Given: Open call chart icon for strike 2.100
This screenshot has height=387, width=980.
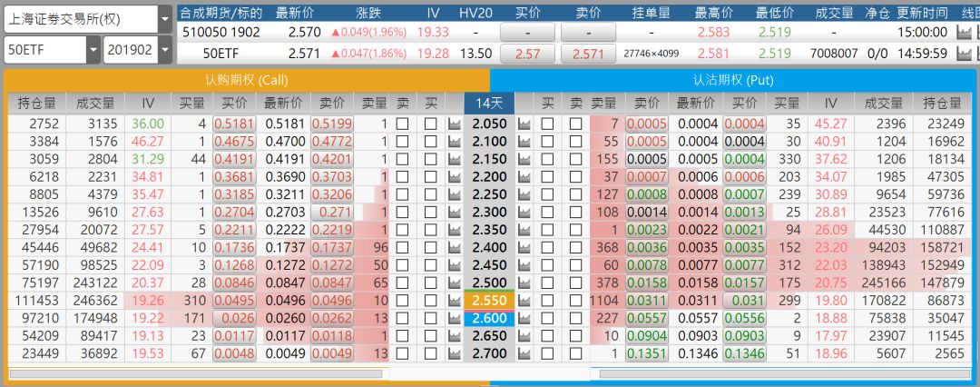Looking at the screenshot, I should pyautogui.click(x=455, y=142).
